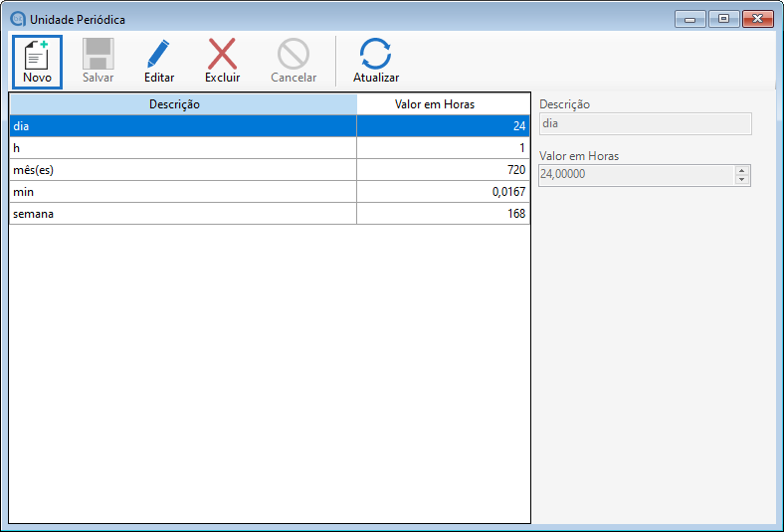Select the 'semana' row
The image size is (784, 532).
183,214
